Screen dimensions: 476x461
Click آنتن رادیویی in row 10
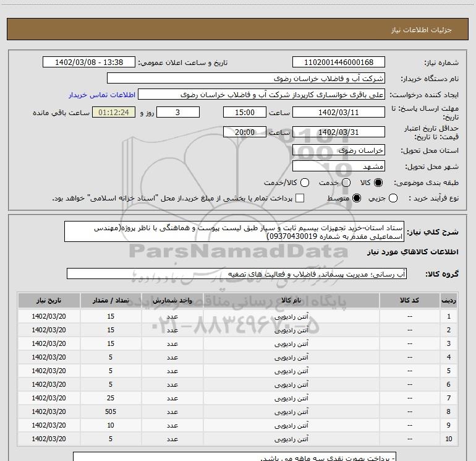pos(291,439)
